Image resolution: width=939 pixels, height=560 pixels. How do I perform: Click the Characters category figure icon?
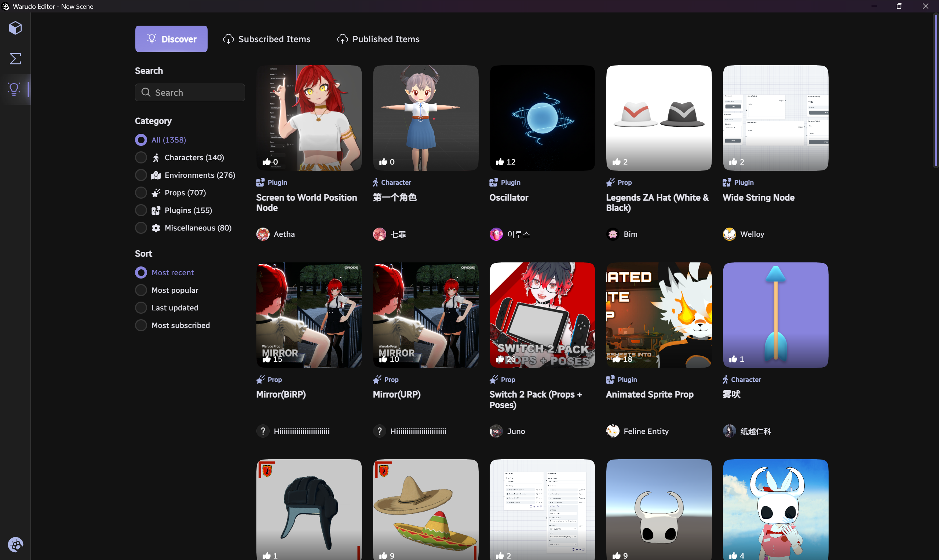click(x=156, y=157)
